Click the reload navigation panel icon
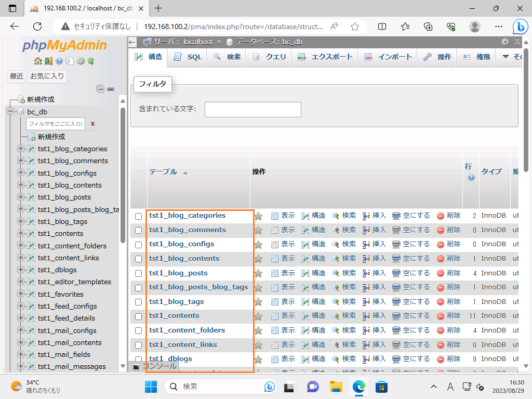 [x=91, y=61]
